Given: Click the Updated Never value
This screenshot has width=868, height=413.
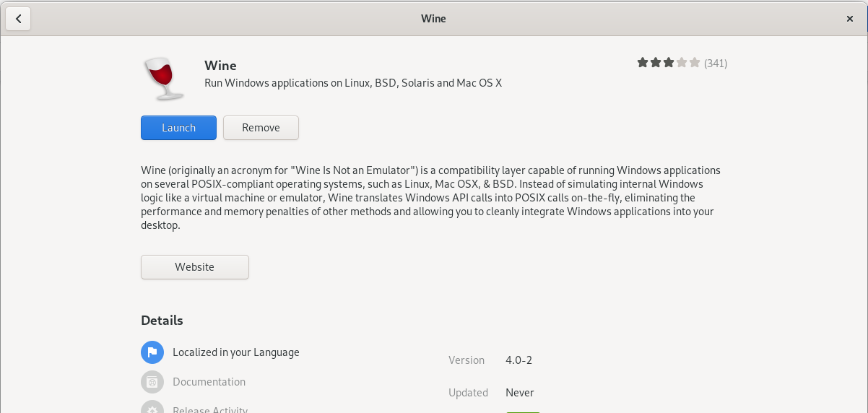Looking at the screenshot, I should [520, 393].
